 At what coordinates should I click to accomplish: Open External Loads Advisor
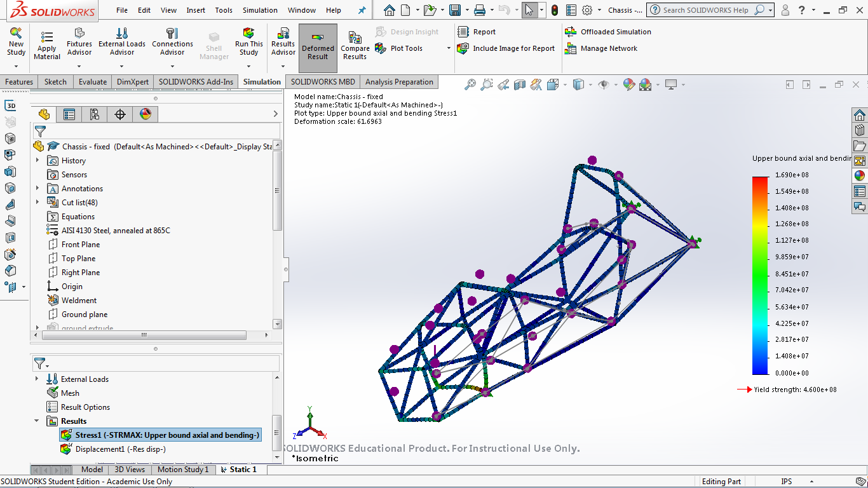[x=122, y=43]
